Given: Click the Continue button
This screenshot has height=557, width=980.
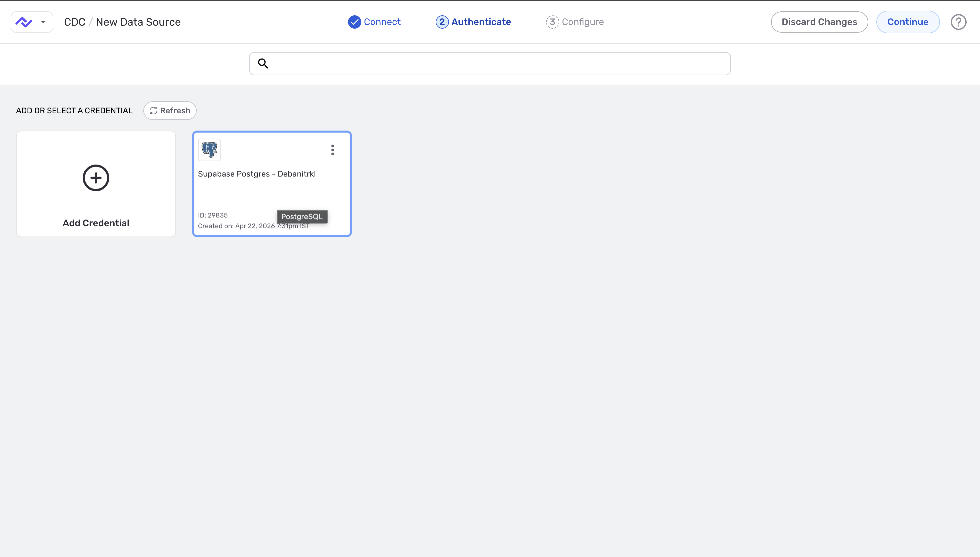Looking at the screenshot, I should pos(908,22).
